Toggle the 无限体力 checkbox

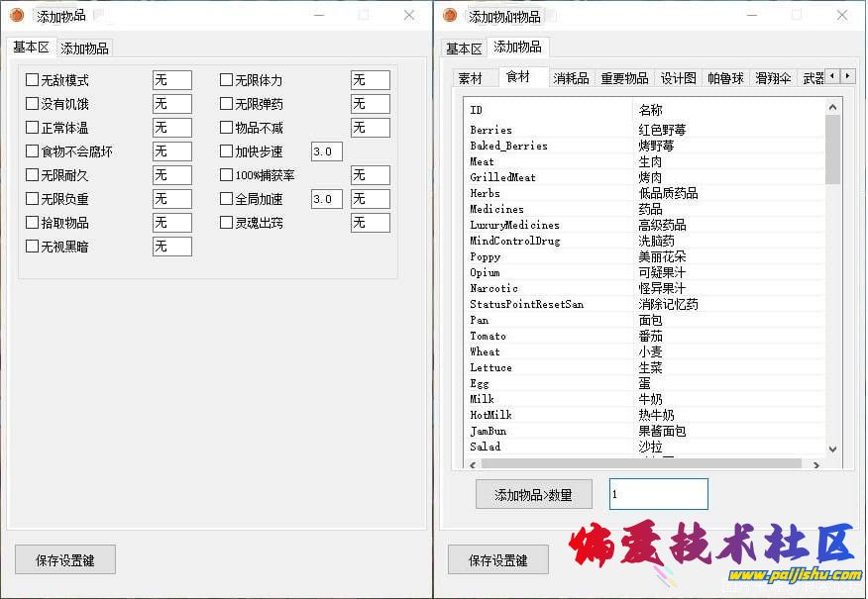[x=227, y=80]
